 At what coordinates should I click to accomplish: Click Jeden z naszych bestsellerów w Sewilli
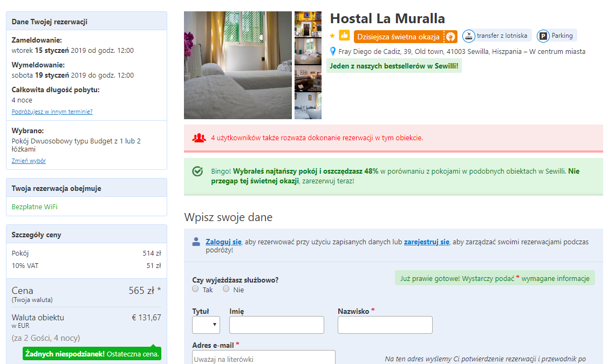coord(394,66)
